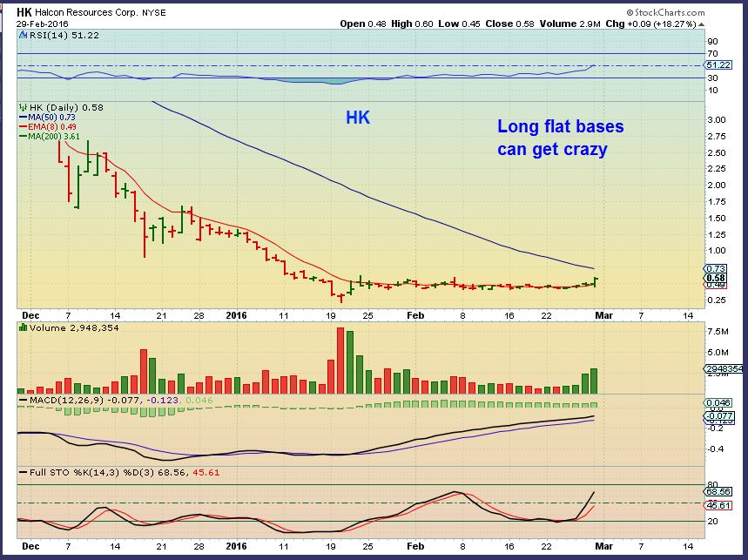The image size is (748, 560).
Task: Click Halcon Resources Corp. company name
Action: point(86,12)
